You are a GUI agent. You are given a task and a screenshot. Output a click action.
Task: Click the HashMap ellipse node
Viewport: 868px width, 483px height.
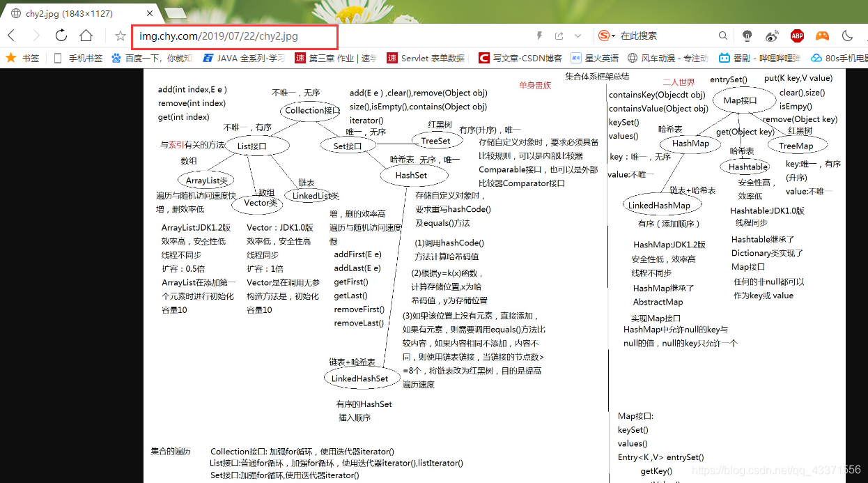(690, 143)
